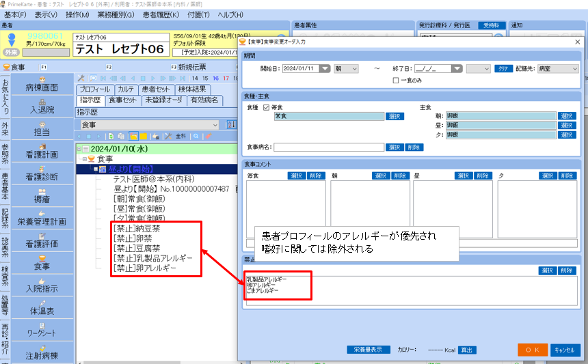
Task: Click the copy documents icon in history toolbar
Action: (121, 137)
